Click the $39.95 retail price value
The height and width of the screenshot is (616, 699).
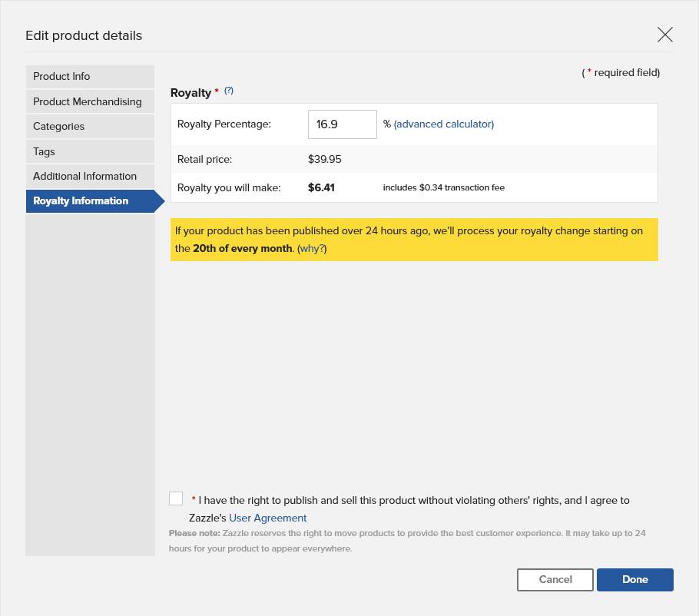pos(324,159)
